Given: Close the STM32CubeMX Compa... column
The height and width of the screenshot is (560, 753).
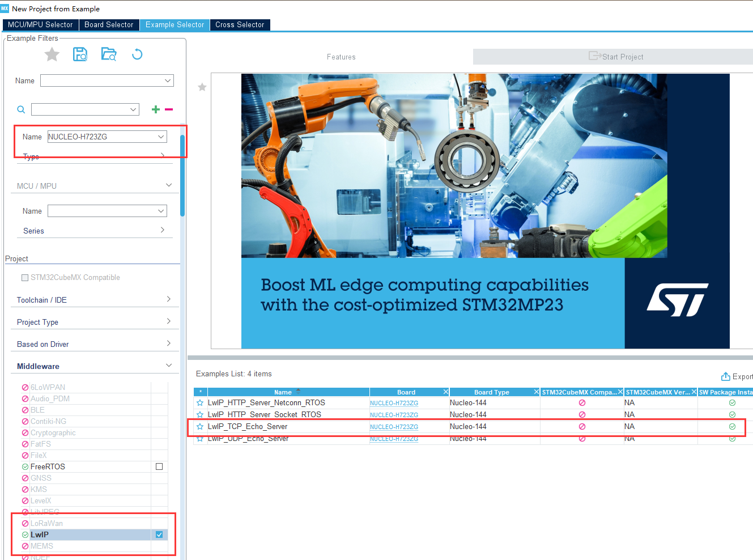Looking at the screenshot, I should [620, 392].
